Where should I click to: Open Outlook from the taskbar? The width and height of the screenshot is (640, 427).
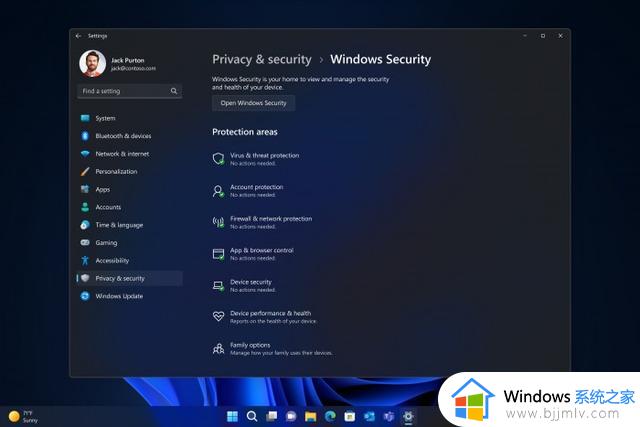pyautogui.click(x=369, y=416)
